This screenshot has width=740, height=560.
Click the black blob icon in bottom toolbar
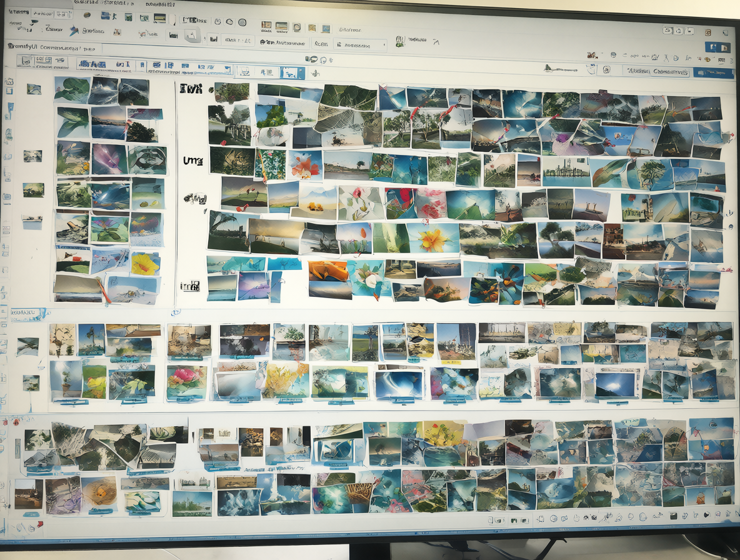(x=706, y=515)
